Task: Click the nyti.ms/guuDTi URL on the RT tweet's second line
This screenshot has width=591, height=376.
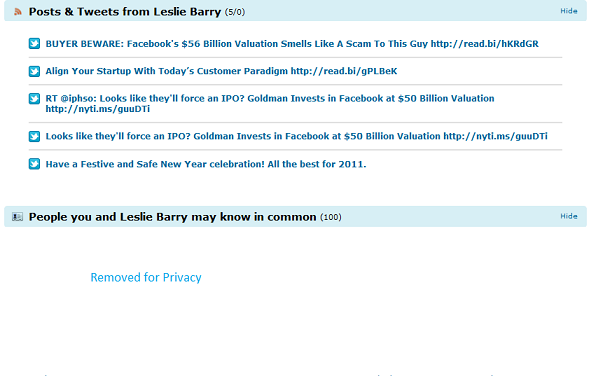Action: point(98,109)
